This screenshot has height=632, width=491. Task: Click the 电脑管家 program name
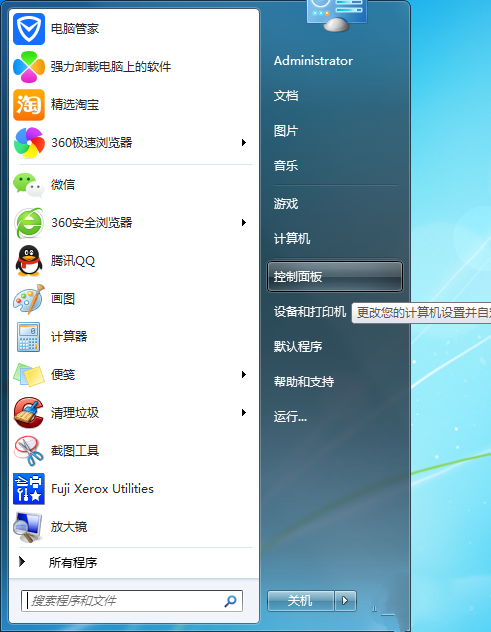[75, 29]
